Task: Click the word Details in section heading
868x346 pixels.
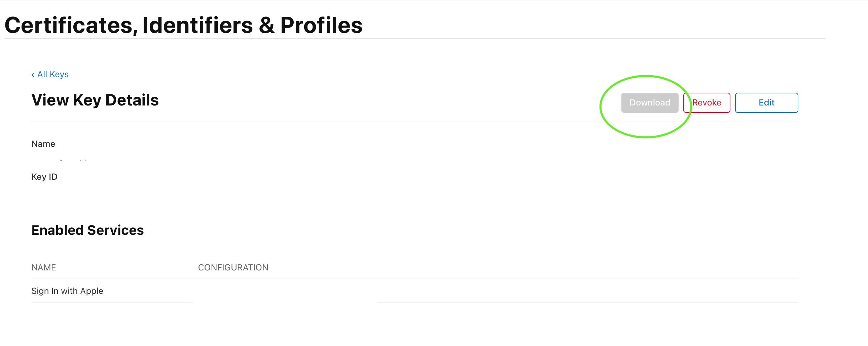Action: click(132, 100)
